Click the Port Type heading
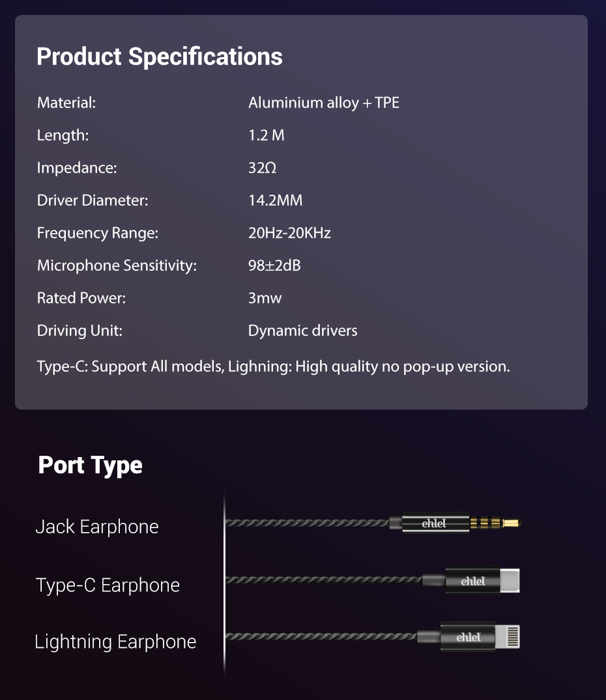 (x=91, y=465)
